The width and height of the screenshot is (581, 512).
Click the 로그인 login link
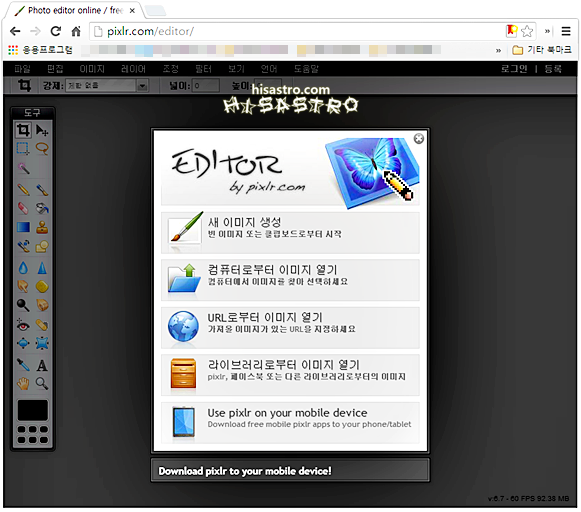coord(514,69)
